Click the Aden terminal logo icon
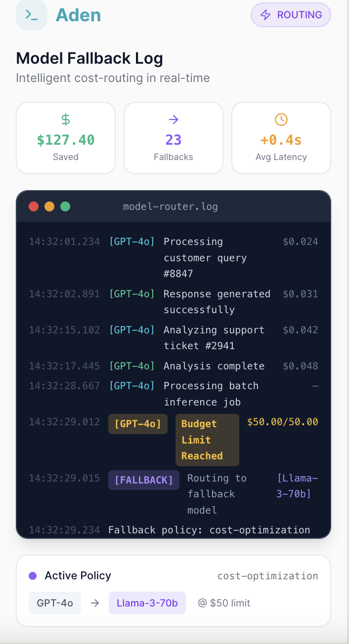The image size is (349, 644). coord(32,15)
